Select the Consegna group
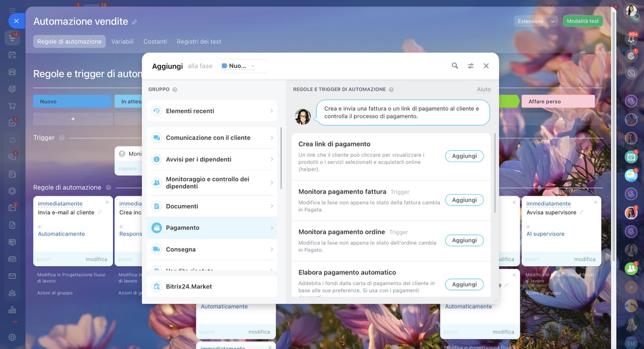The image size is (644, 349). point(212,249)
